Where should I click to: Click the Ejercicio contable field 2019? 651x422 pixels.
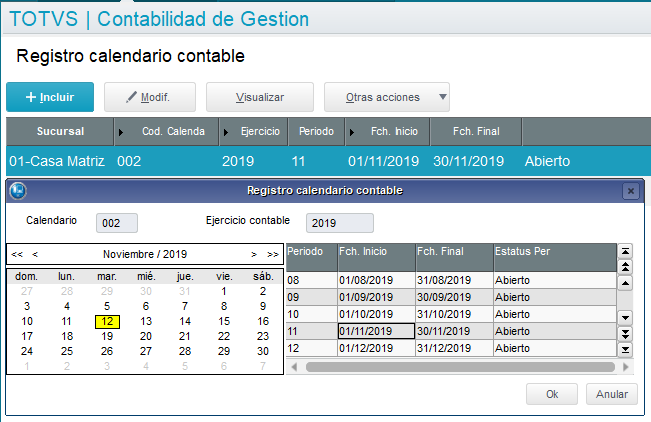click(340, 223)
